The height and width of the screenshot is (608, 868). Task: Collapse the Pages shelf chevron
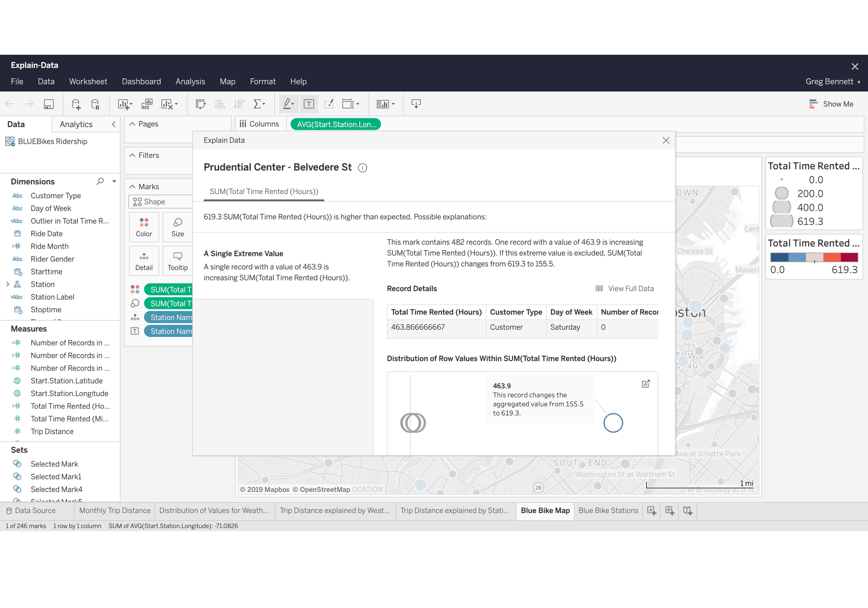click(132, 124)
